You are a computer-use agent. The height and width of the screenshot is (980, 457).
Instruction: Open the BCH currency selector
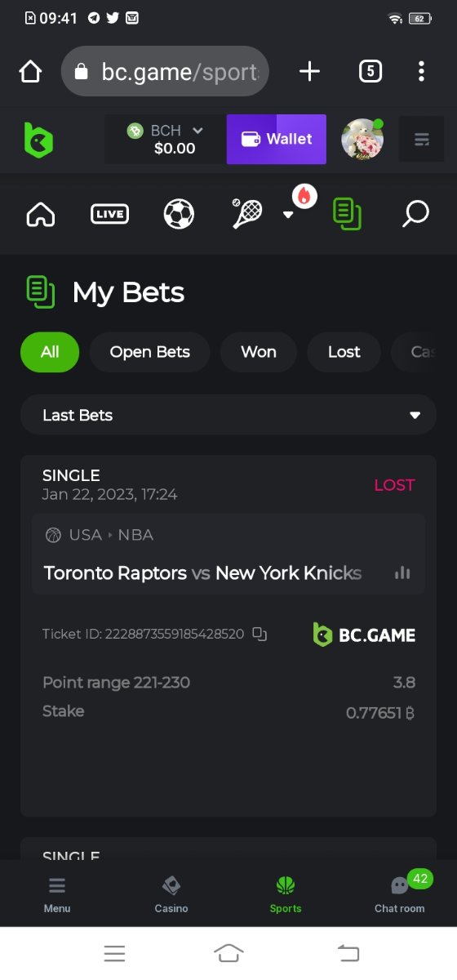165,140
